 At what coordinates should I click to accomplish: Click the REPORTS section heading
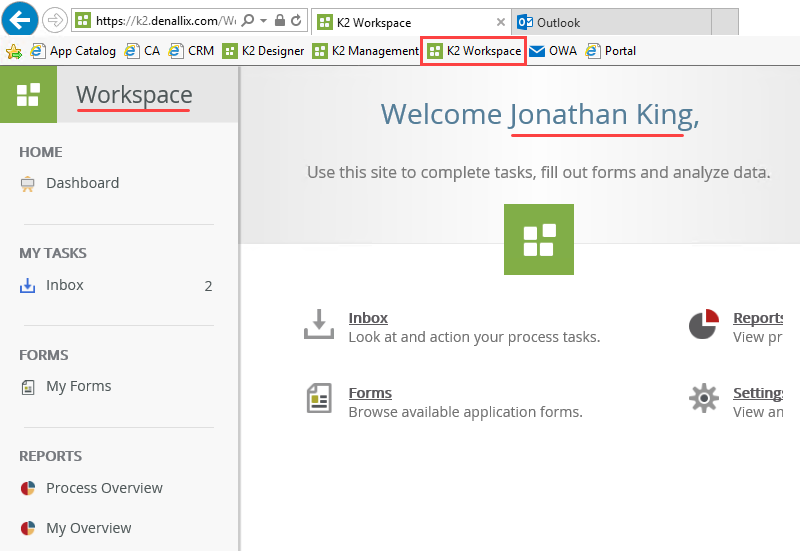(51, 456)
